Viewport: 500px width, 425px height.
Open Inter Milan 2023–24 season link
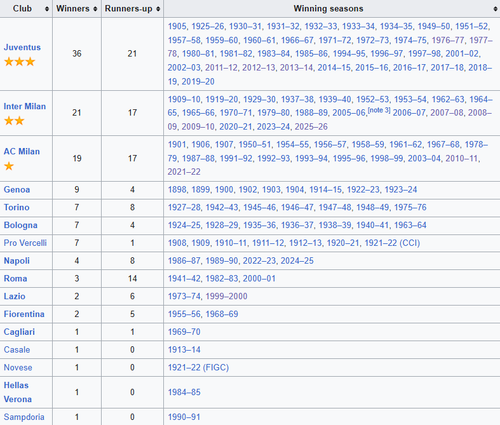(273, 127)
